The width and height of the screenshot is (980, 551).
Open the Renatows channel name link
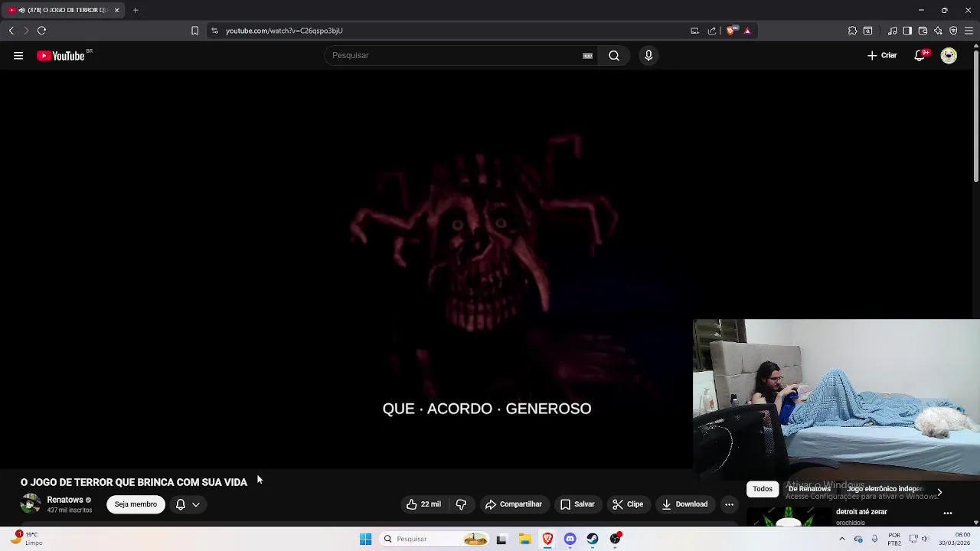point(65,500)
